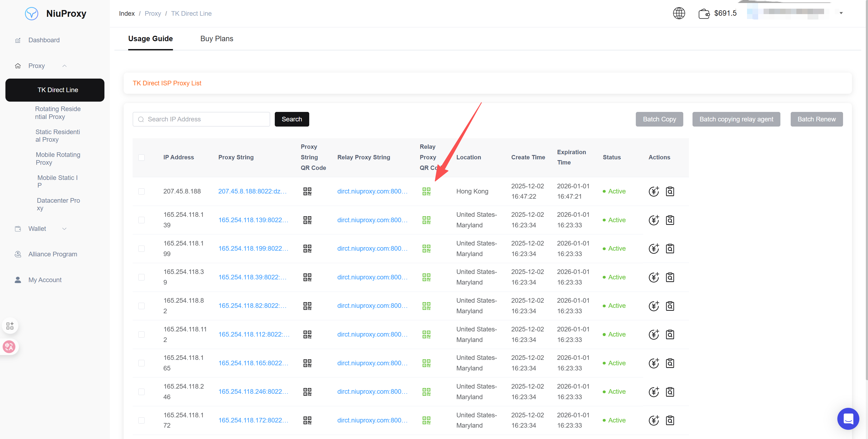
Task: Open the chat support bubble
Action: 848,418
